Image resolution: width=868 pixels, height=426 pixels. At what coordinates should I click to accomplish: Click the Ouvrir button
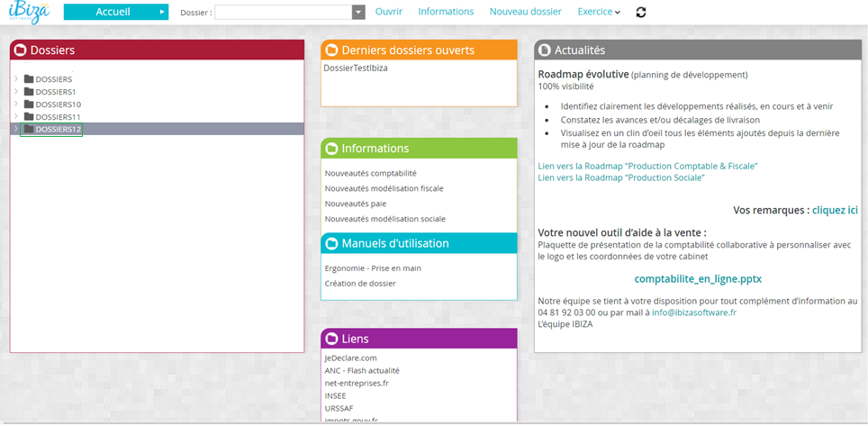click(x=388, y=13)
